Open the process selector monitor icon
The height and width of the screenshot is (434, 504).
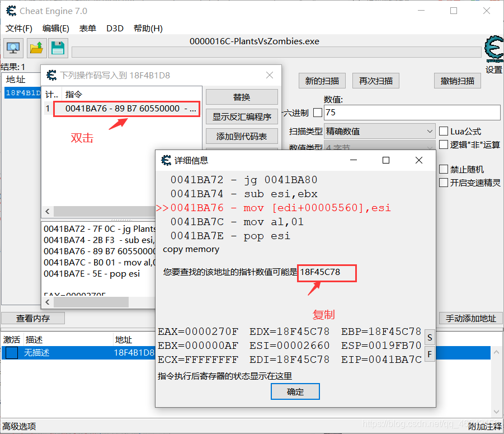[x=13, y=48]
